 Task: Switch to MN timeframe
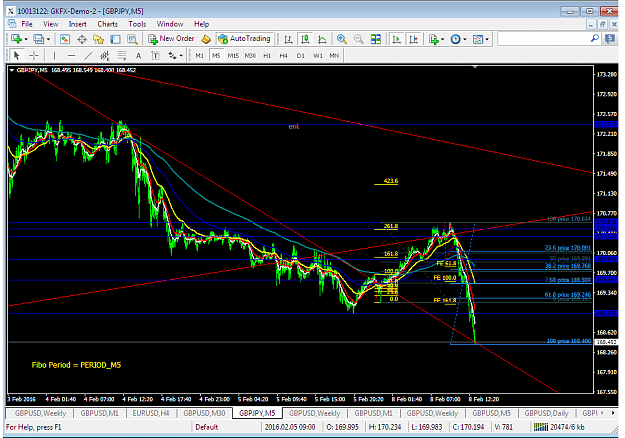pos(334,55)
